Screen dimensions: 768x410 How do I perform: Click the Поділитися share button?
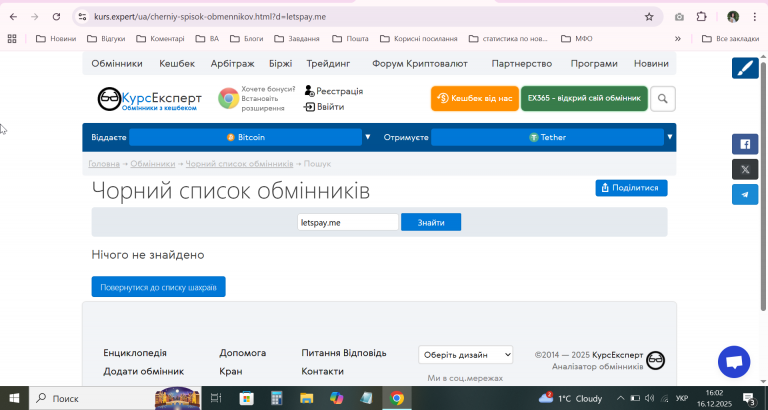coord(631,188)
